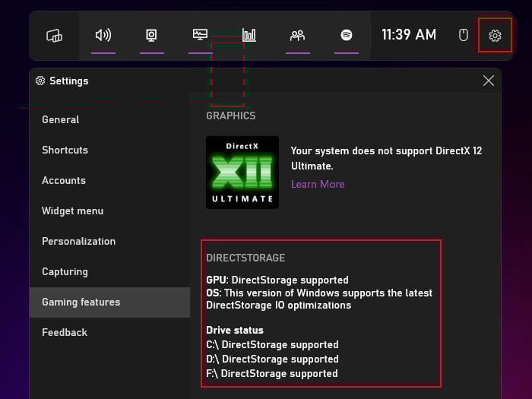Close the Settings panel
This screenshot has height=399, width=532.
coord(489,81)
